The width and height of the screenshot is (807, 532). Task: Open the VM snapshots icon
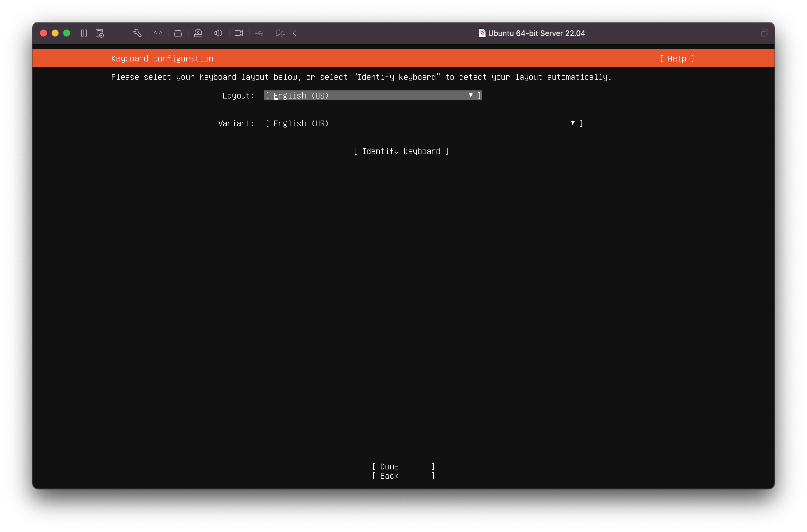click(x=99, y=33)
